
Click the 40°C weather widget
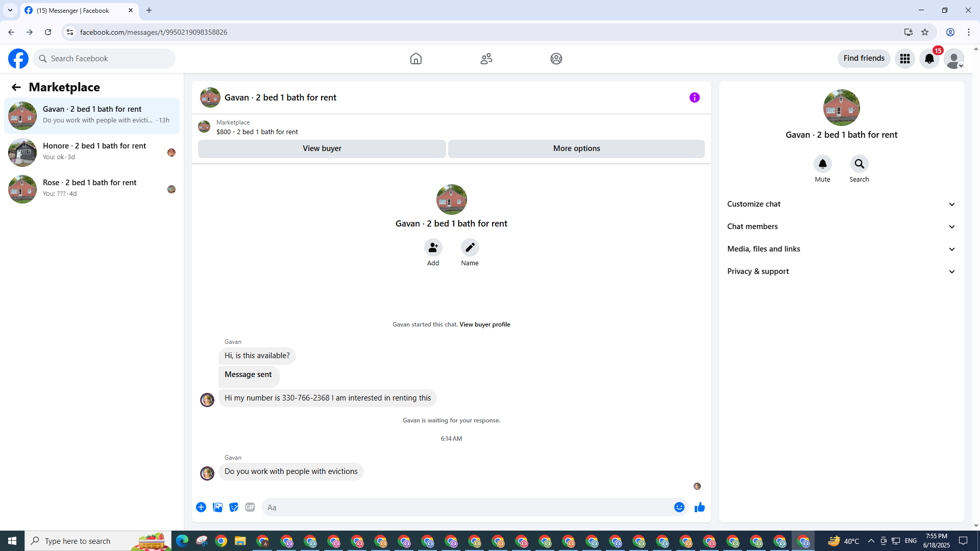click(844, 541)
